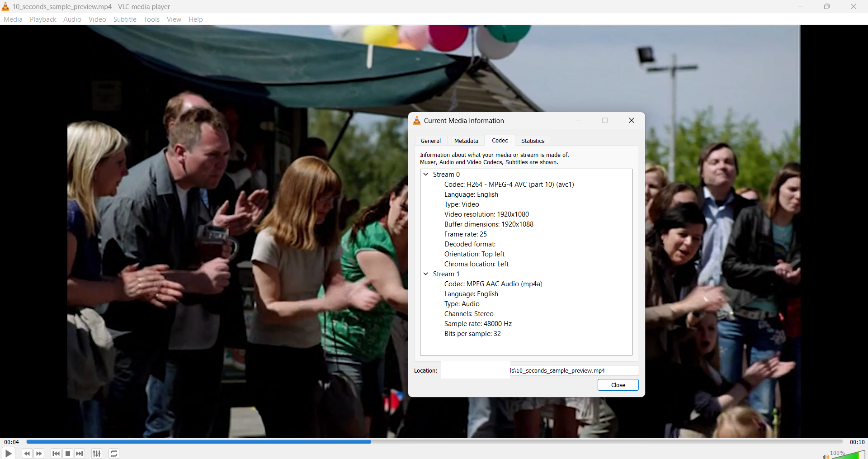Close the VLC media player window
Viewport: 868px width, 459px height.
[x=854, y=6]
